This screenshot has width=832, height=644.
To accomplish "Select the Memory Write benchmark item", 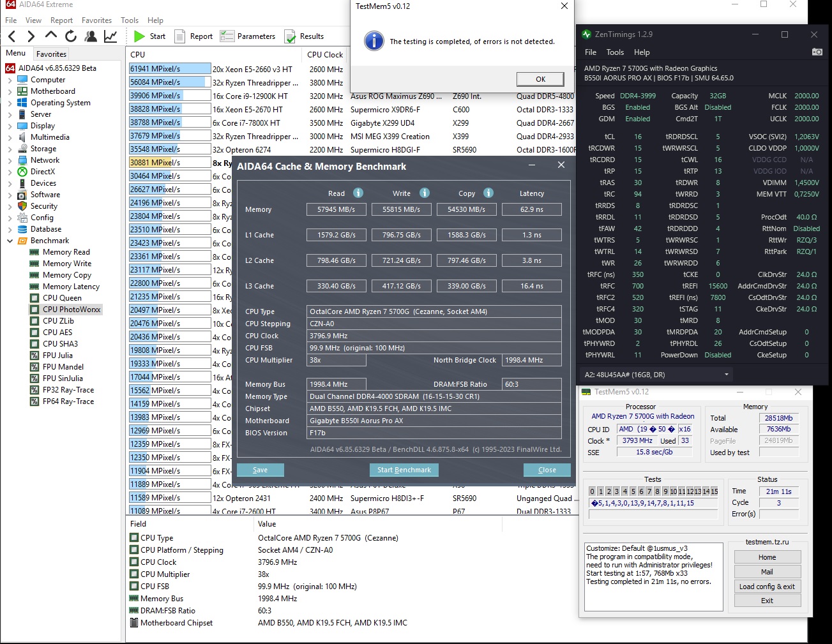I will point(67,264).
